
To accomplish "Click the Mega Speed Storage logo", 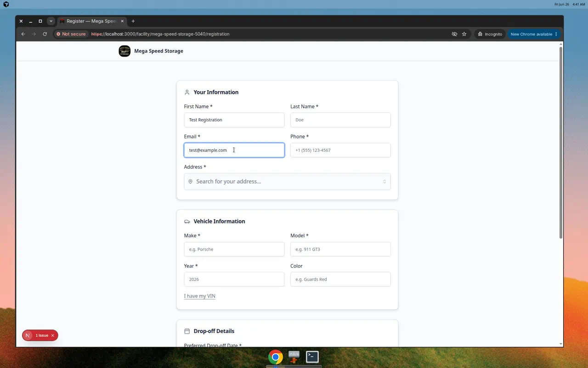I will pos(124,51).
